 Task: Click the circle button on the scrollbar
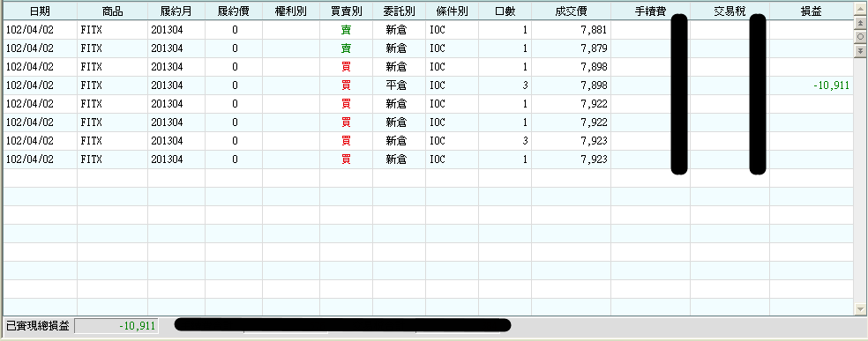pyautogui.click(x=860, y=36)
